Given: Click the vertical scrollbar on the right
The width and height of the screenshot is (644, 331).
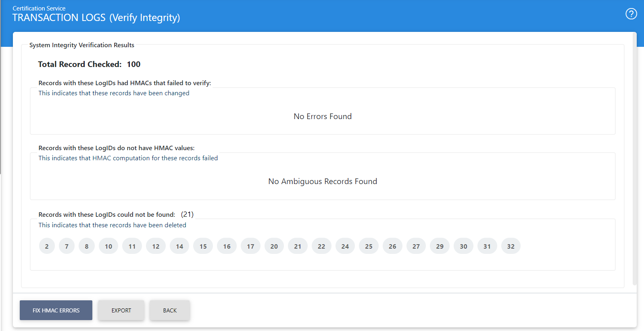Looking at the screenshot, I should point(634,161).
